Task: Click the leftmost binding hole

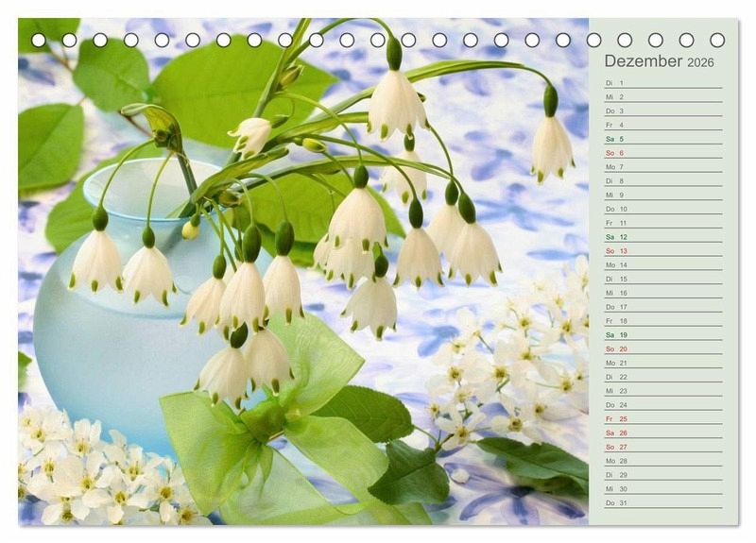Action: point(39,40)
